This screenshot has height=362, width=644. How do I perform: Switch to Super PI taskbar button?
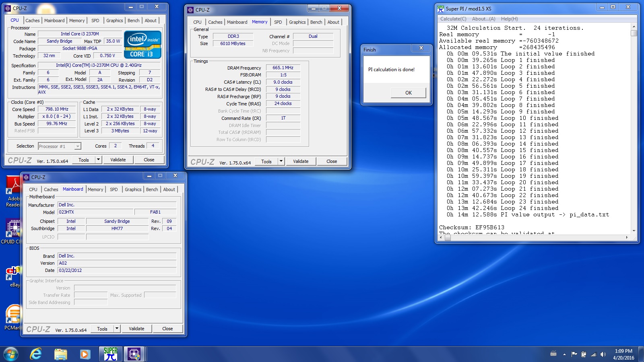[111, 354]
